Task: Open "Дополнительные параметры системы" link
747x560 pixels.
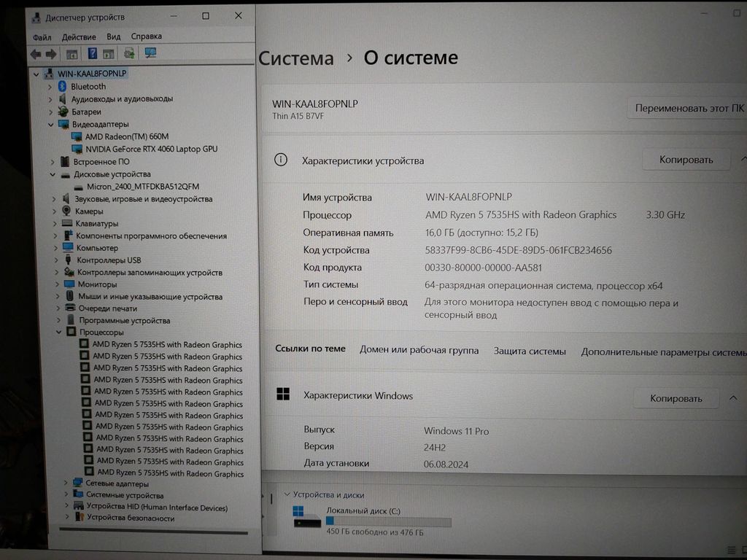Action: (x=664, y=352)
